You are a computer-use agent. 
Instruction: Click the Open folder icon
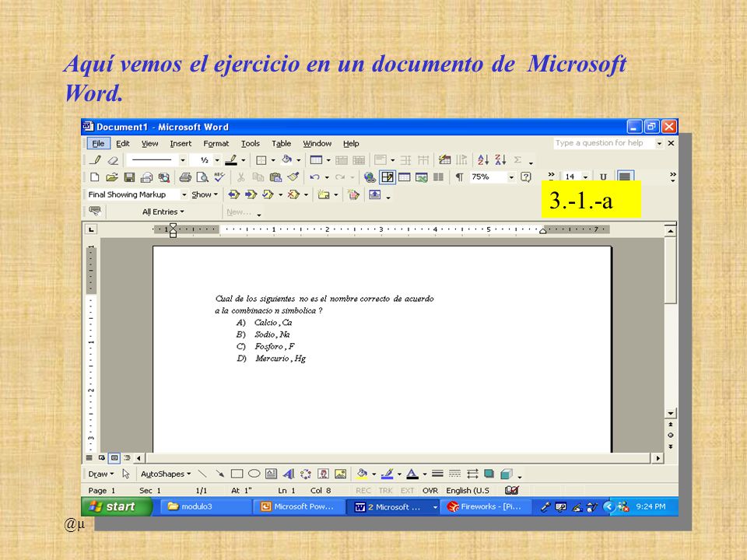pos(111,177)
